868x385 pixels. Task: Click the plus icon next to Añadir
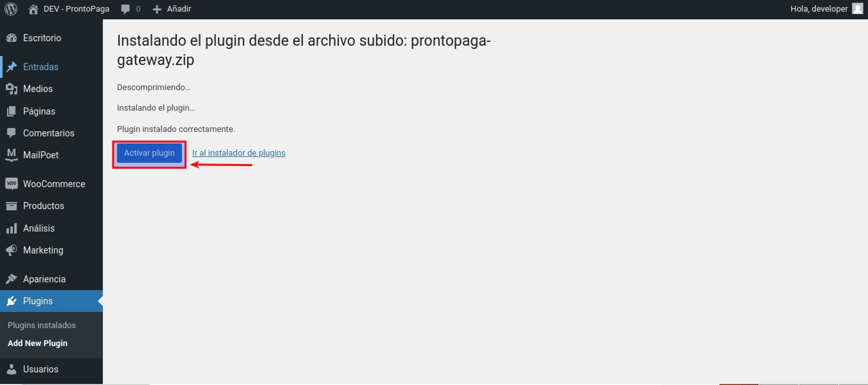point(157,9)
